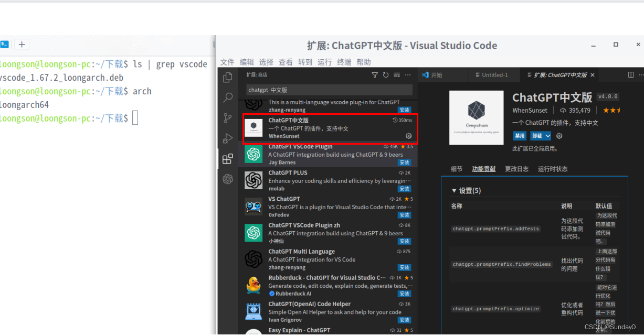Filter extensions with the funnel icon
Viewport: 644px width, 336px height.
pos(375,75)
